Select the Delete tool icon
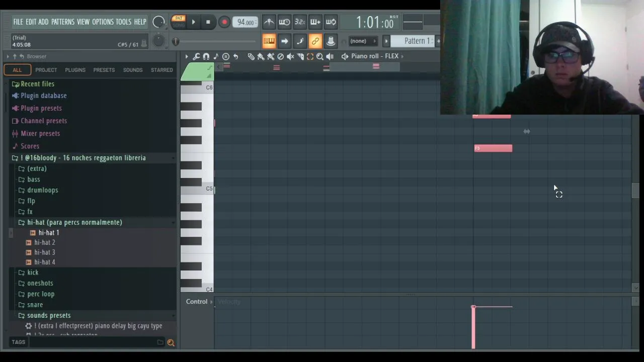This screenshot has width=644, height=362. click(281, 56)
